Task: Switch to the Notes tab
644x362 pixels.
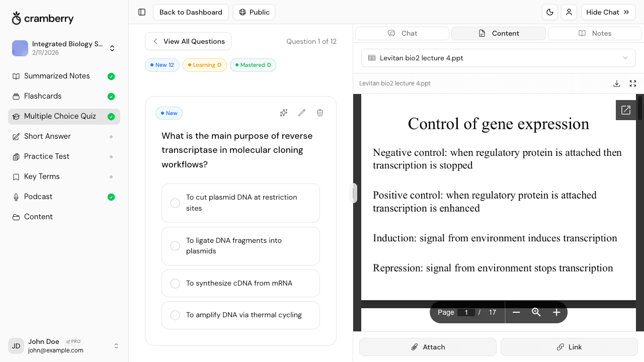Action: 595,33
